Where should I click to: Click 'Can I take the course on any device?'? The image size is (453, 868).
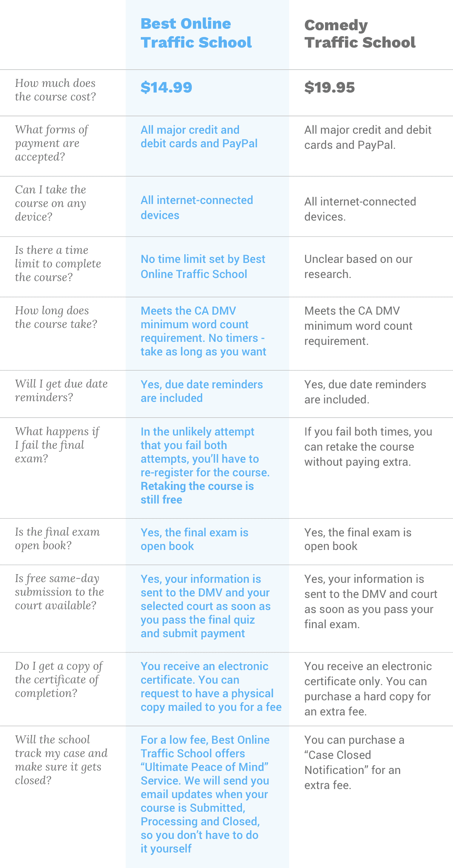tap(51, 203)
